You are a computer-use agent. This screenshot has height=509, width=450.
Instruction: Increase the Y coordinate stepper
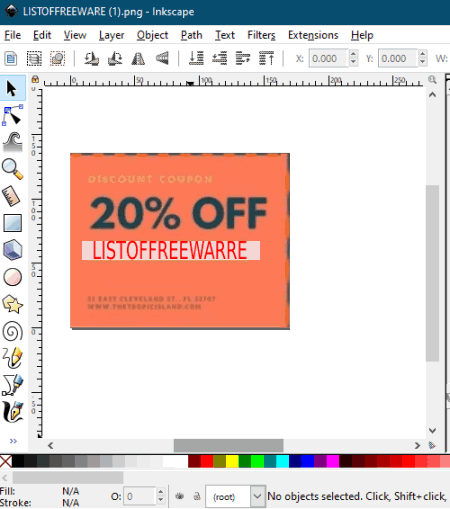(423, 54)
